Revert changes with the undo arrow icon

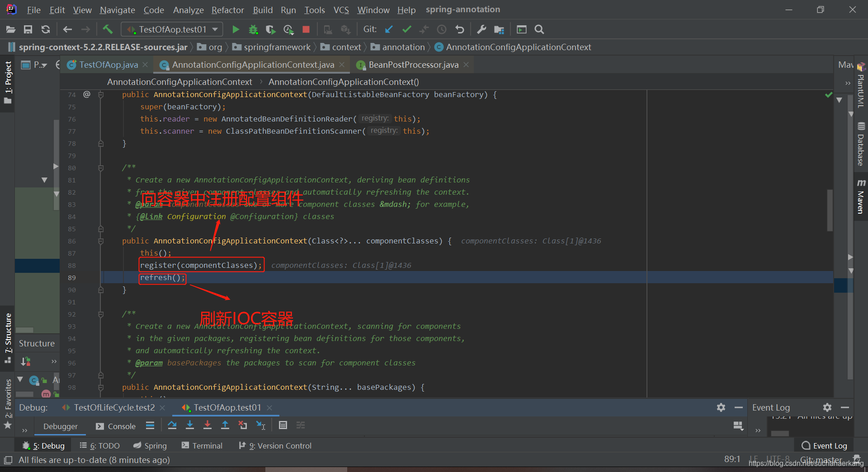(460, 29)
